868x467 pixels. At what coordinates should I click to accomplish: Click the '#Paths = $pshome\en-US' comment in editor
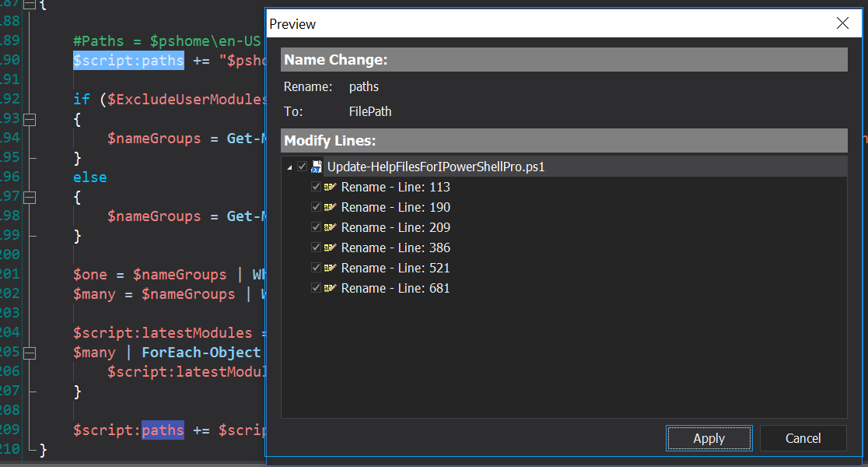tap(166, 41)
